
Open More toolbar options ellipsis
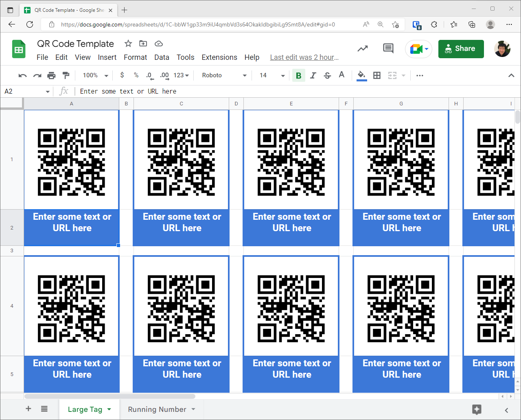[x=420, y=75]
